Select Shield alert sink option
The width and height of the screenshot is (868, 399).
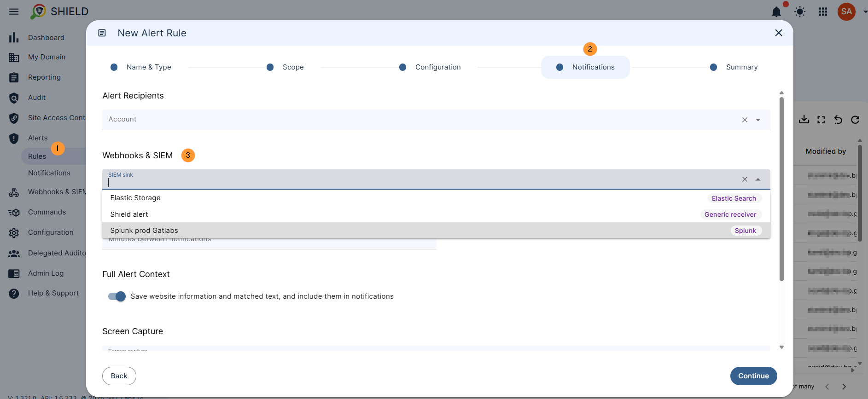(x=436, y=214)
